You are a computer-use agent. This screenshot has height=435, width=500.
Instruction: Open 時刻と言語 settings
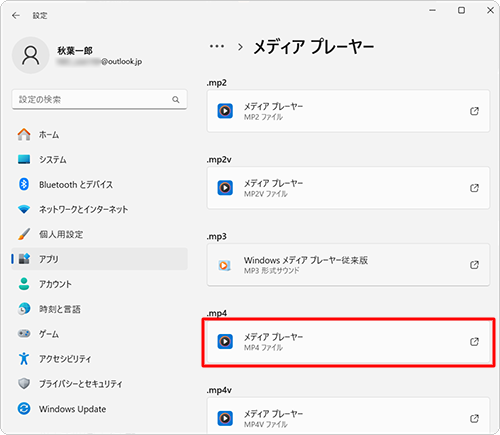(99, 309)
